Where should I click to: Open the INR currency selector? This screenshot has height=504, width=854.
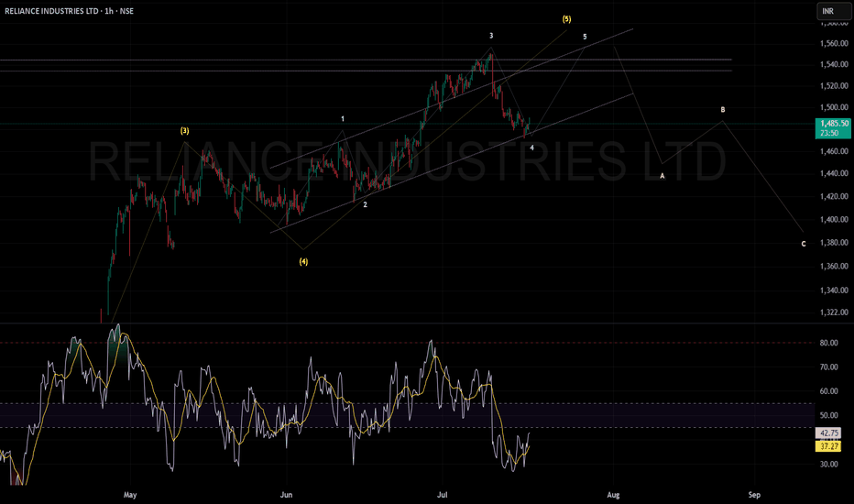coord(833,11)
